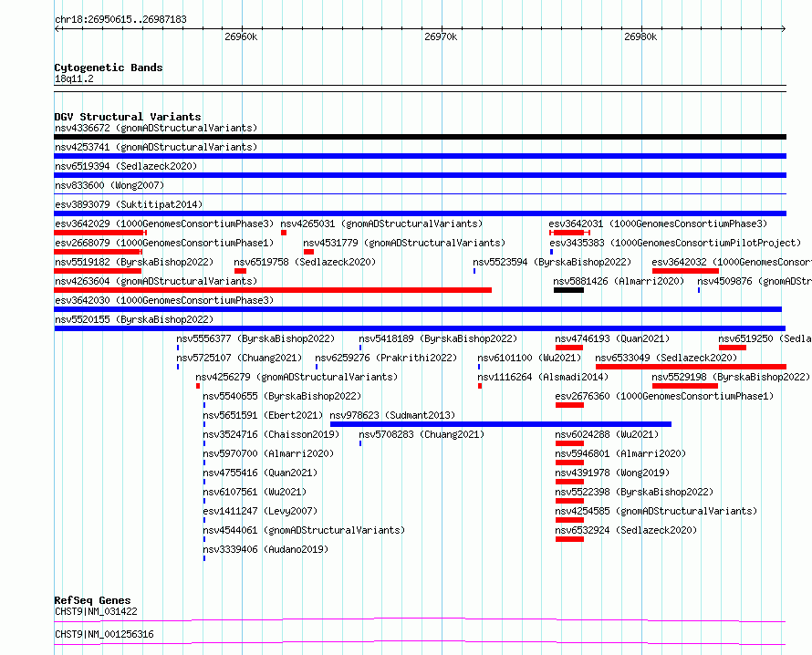The width and height of the screenshot is (812, 655).
Task: Select nsv5725107 (Chuang2021) label
Action: (x=239, y=358)
